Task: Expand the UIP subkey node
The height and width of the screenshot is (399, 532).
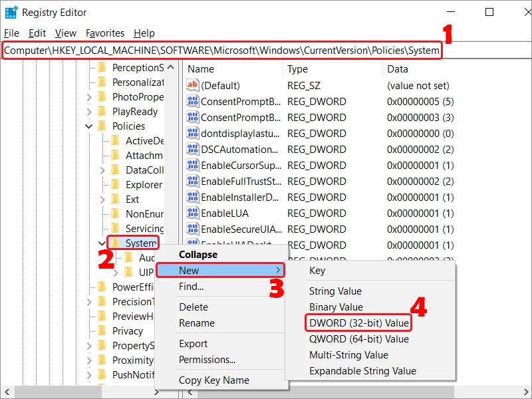Action: click(116, 272)
